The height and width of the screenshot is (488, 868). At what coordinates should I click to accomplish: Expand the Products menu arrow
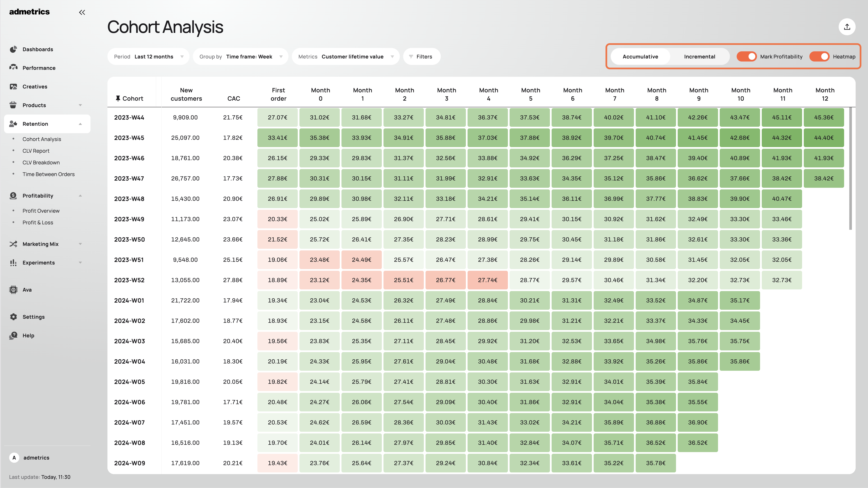pos(80,105)
